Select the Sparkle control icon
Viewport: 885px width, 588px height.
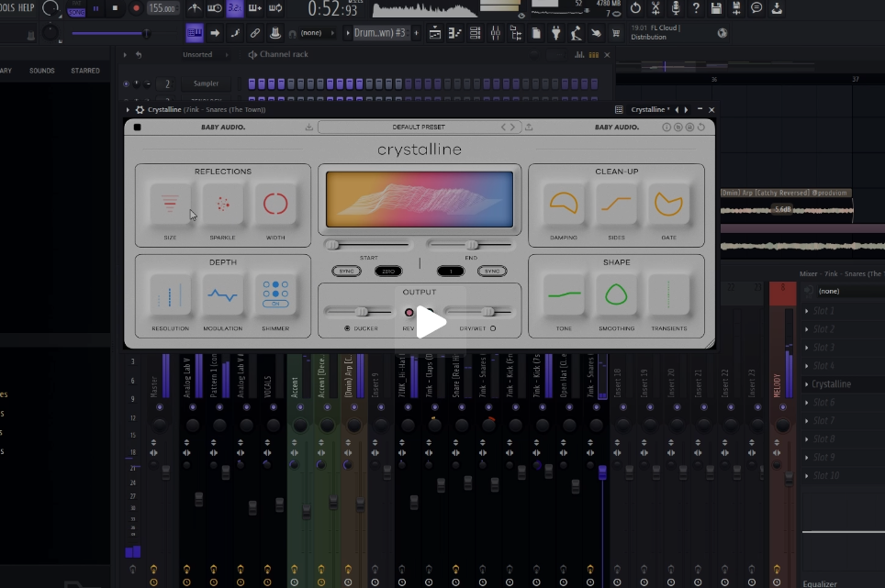222,204
